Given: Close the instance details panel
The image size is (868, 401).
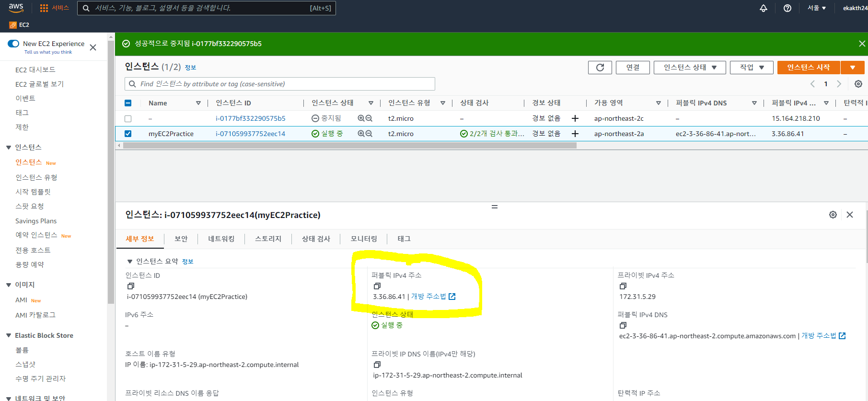Looking at the screenshot, I should pyautogui.click(x=850, y=215).
